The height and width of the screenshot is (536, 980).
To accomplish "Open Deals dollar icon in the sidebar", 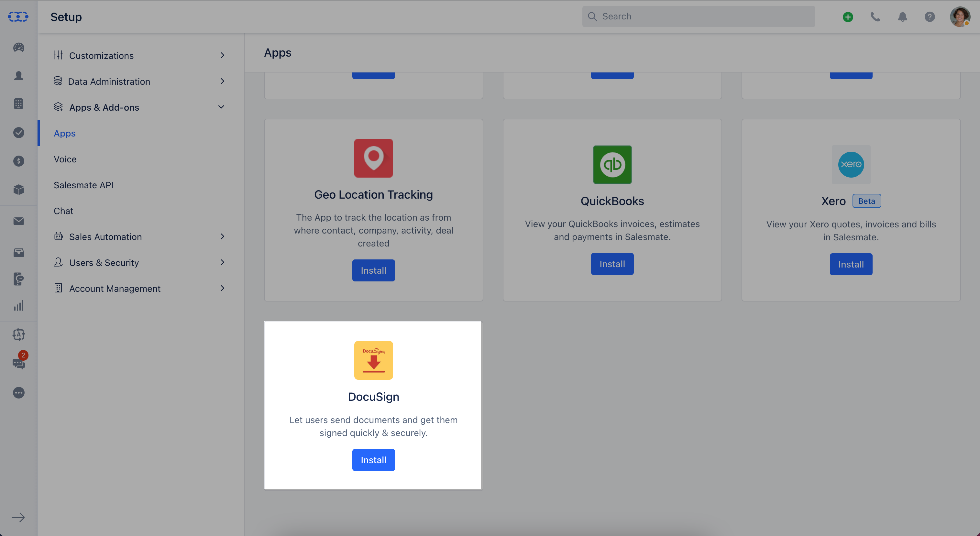I will [x=19, y=161].
